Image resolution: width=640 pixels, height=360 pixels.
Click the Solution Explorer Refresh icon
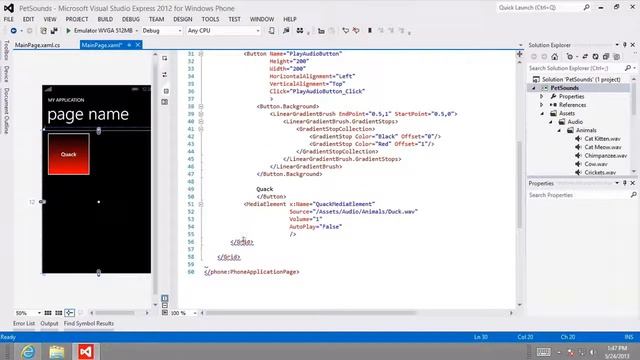pos(596,57)
